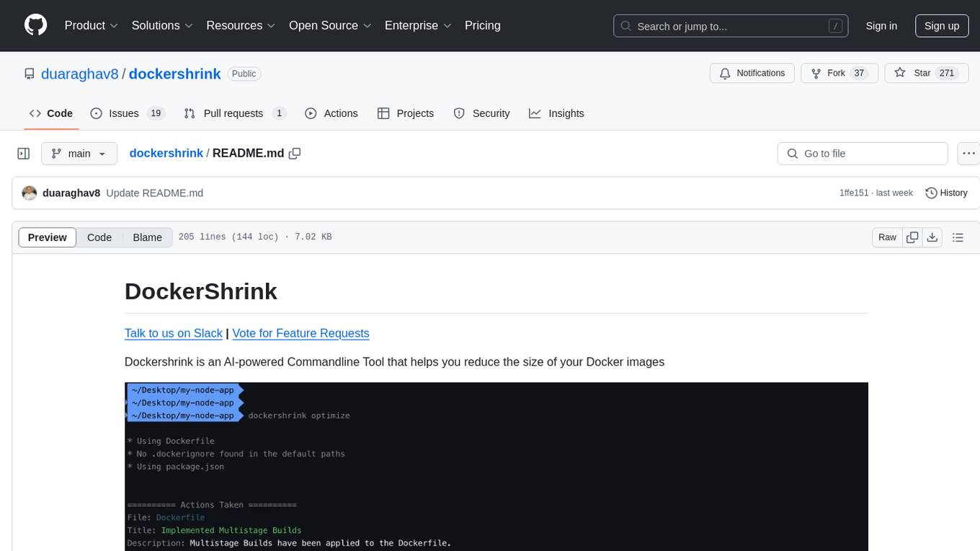Click the Notifications bell button
This screenshot has width=980, height=551.
coord(752,74)
